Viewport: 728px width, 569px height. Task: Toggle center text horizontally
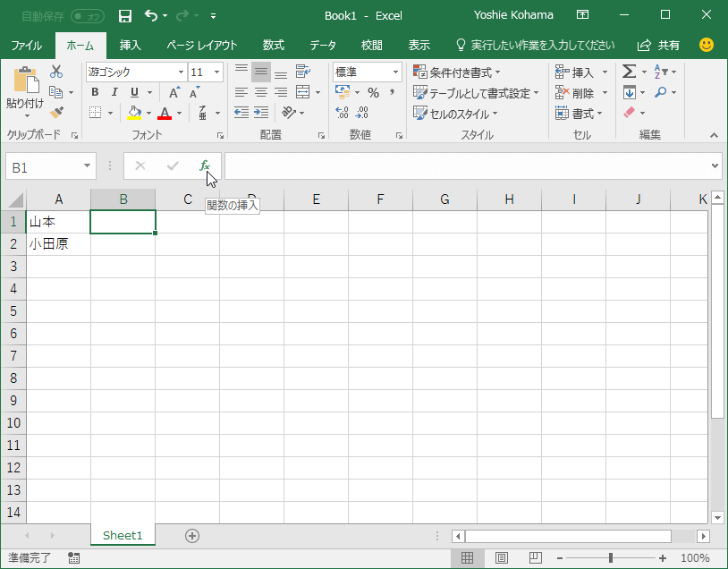point(261,92)
